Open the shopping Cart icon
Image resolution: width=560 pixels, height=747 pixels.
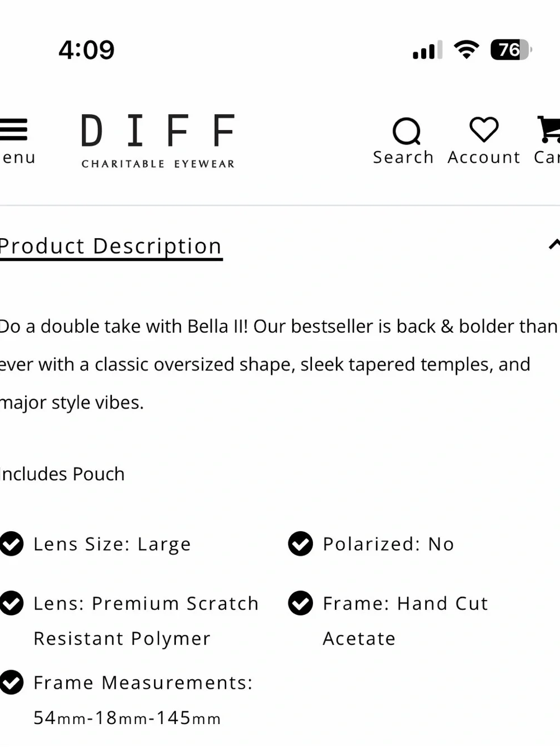549,129
